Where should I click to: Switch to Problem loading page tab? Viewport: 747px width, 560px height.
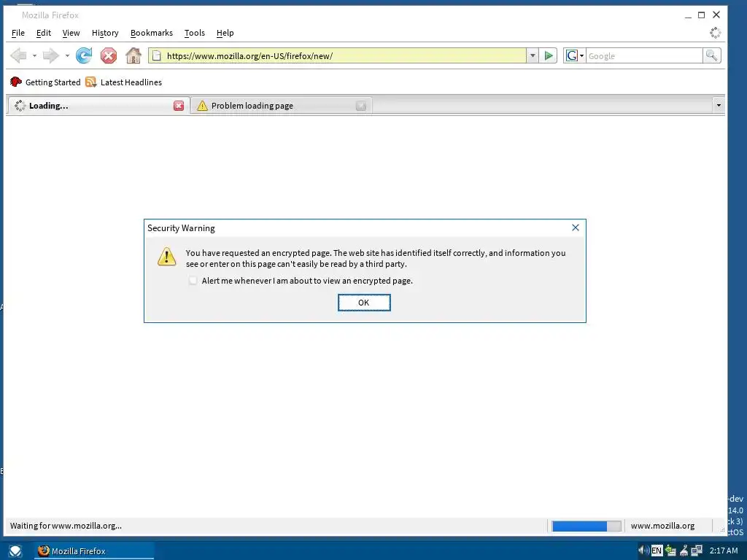[x=281, y=106]
